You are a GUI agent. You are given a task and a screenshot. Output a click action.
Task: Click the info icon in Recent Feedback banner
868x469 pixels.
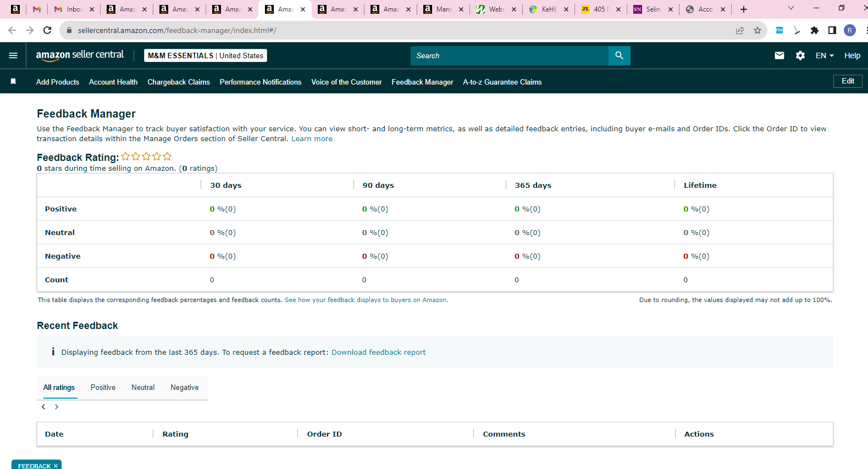(53, 351)
